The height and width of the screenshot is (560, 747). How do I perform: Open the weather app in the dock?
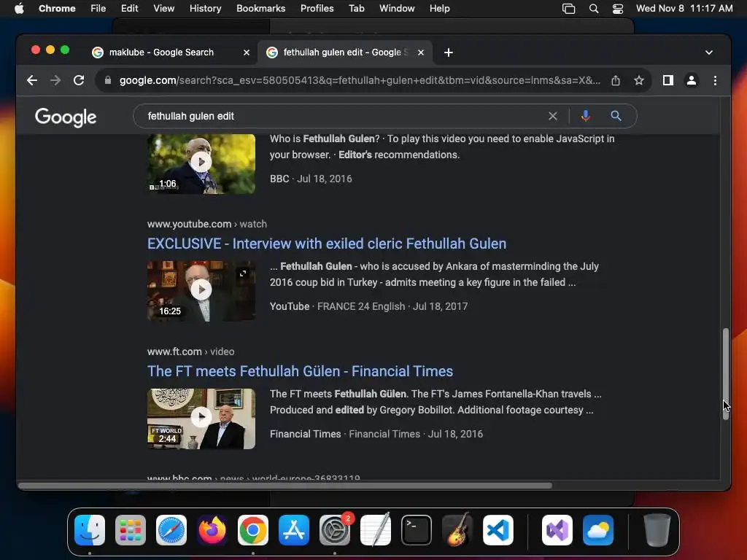click(598, 530)
